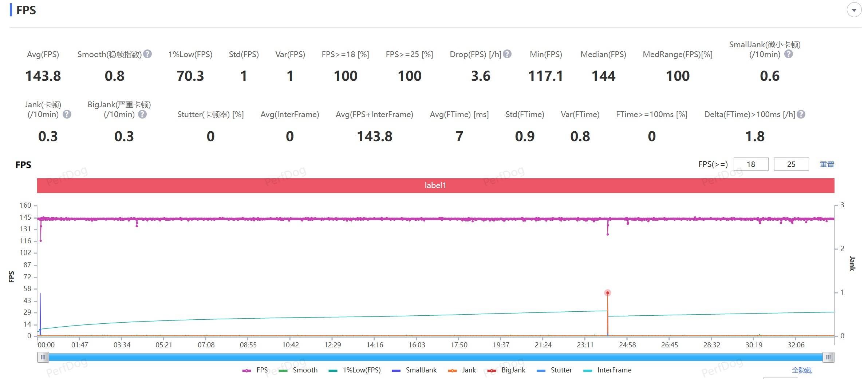Select the red label1 bar
The width and height of the screenshot is (868, 379).
click(x=435, y=185)
